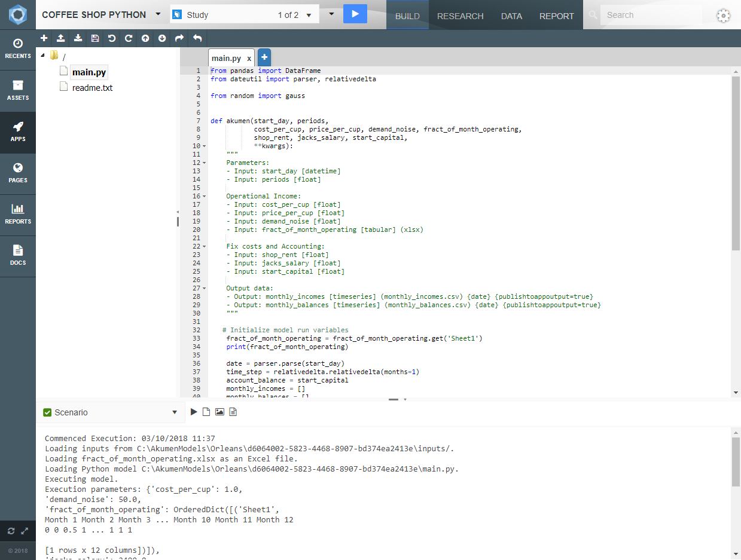Viewport: 741px width, 560px height.
Task: Collapse the code fold arrow at line 10
Action: tap(205, 146)
